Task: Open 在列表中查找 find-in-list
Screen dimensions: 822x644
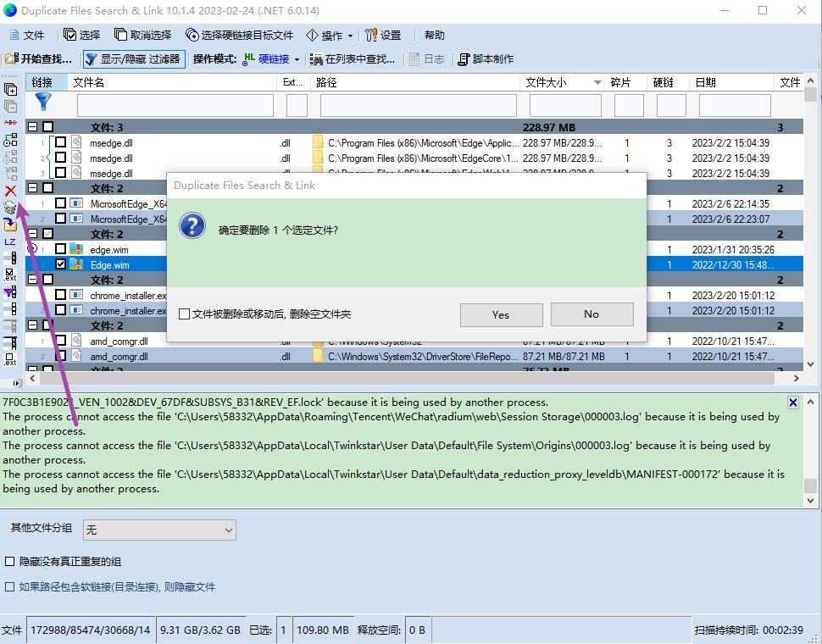Action: point(353,58)
